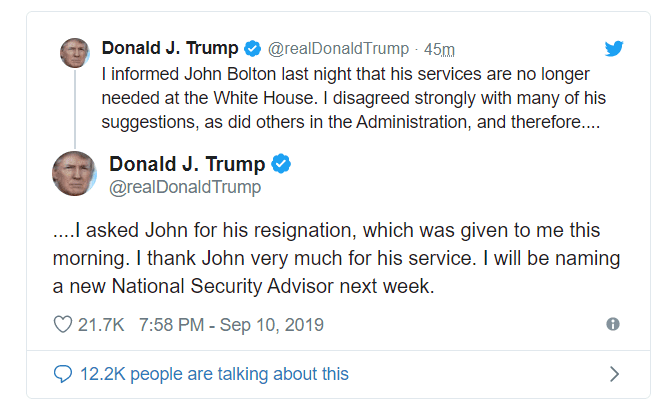Expand conversation with the right chevron arrow
Viewport: 669px width, 410px height.
click(x=614, y=374)
